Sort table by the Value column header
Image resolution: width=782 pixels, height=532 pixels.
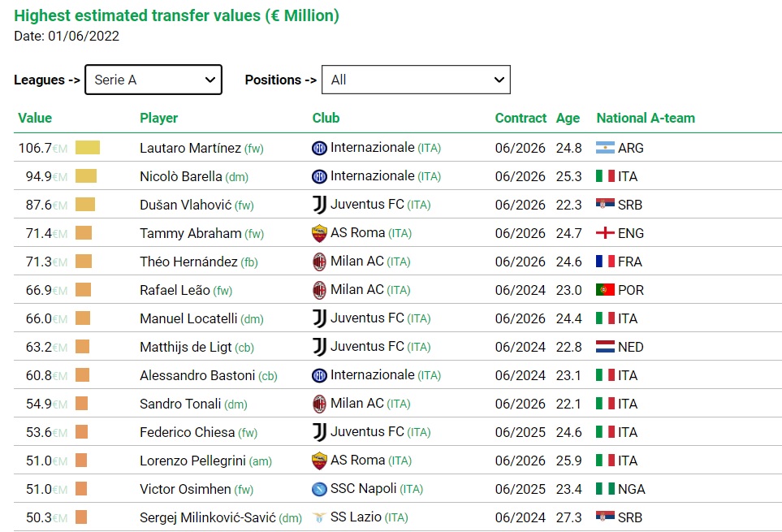tap(35, 118)
